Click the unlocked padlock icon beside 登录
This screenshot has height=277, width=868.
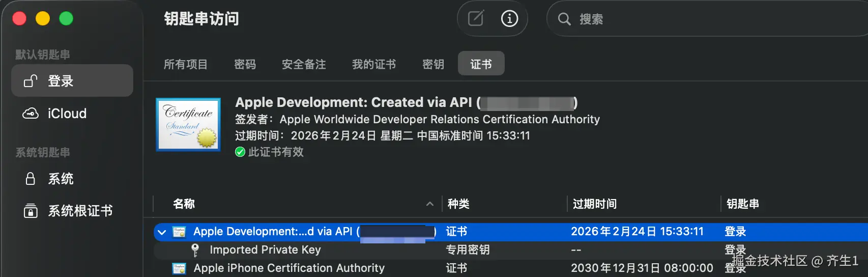[x=31, y=80]
